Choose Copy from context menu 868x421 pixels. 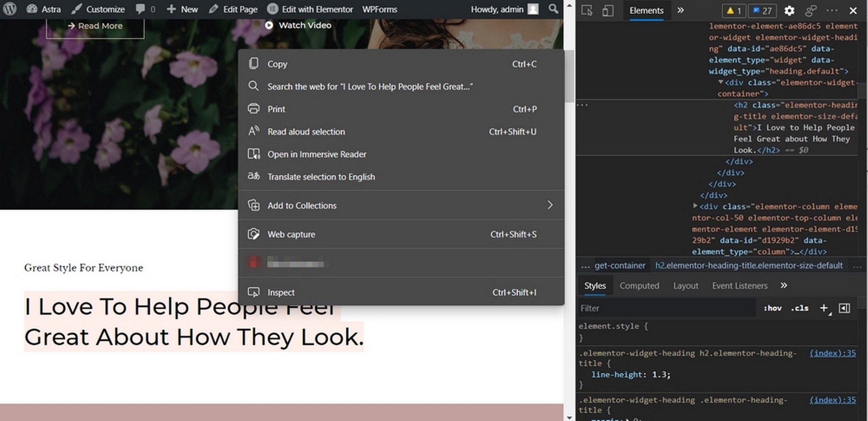[402, 64]
